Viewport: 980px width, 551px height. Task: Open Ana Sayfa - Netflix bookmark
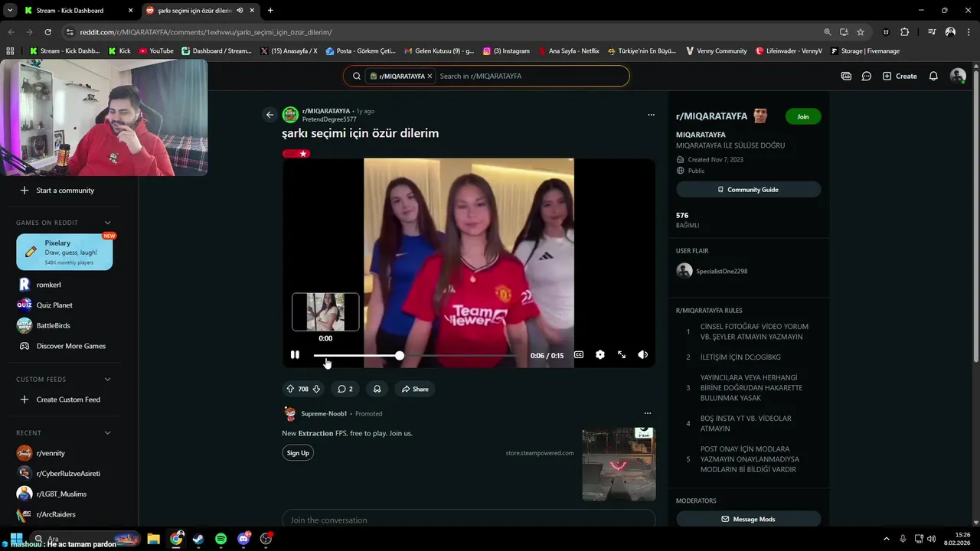click(x=568, y=51)
